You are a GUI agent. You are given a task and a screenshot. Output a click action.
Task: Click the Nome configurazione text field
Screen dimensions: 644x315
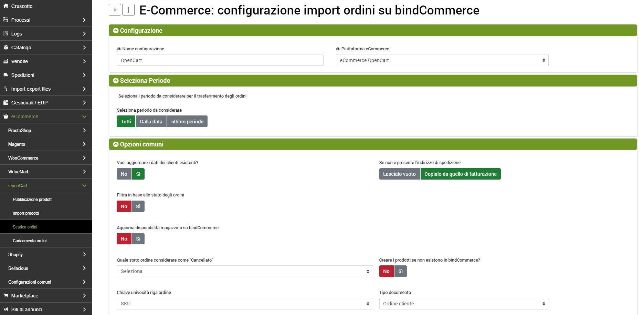point(220,60)
